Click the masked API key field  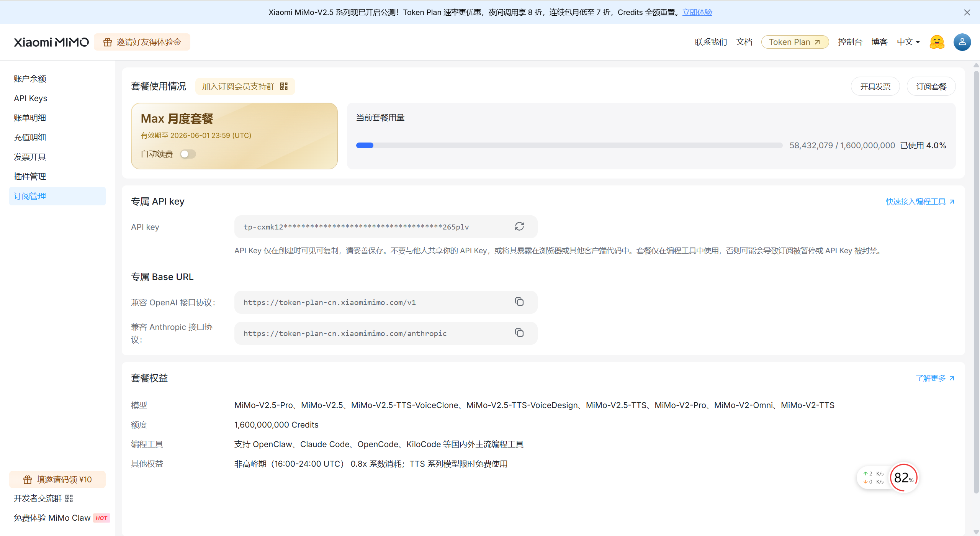386,227
